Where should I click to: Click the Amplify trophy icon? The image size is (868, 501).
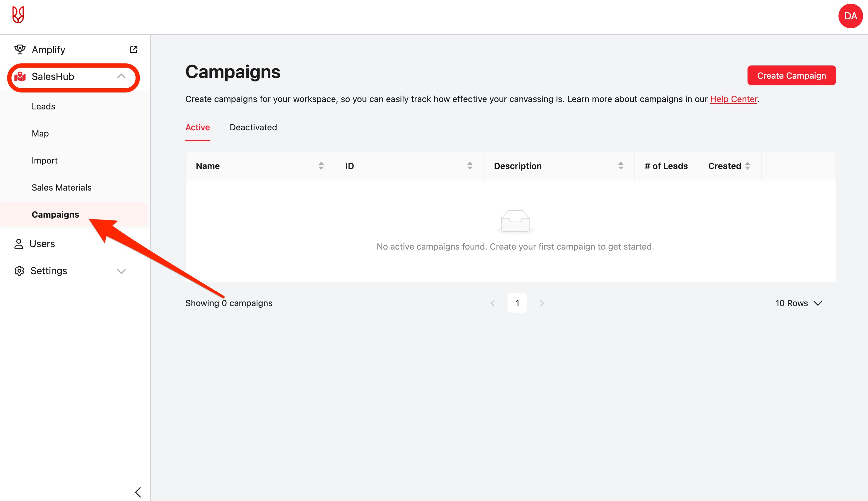[x=20, y=49]
